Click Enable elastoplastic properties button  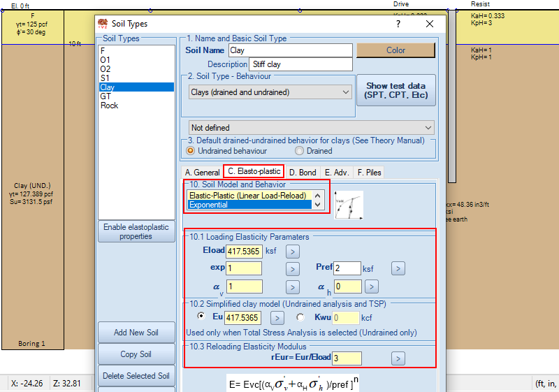(136, 232)
